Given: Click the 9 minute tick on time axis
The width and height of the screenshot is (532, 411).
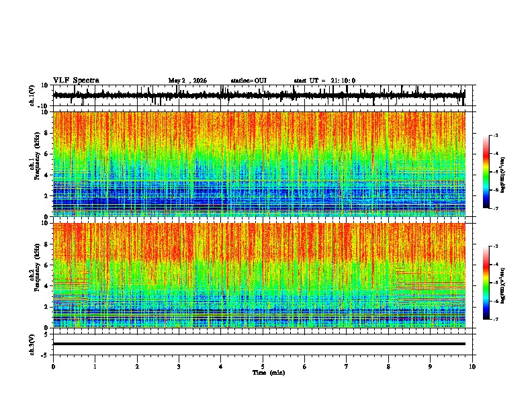Looking at the screenshot, I should (430, 367).
